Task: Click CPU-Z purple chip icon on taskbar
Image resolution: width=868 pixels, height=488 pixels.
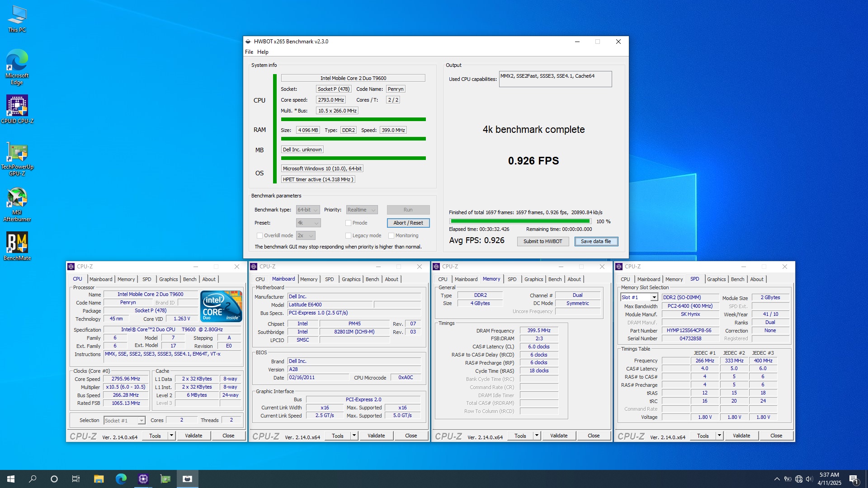Action: (143, 479)
